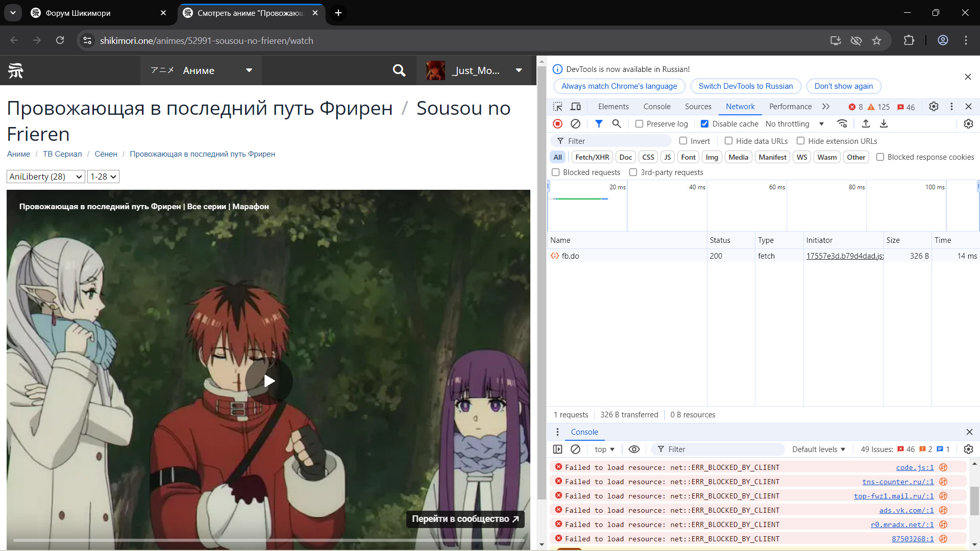
Task: Play the Frieren video
Action: pyautogui.click(x=269, y=381)
